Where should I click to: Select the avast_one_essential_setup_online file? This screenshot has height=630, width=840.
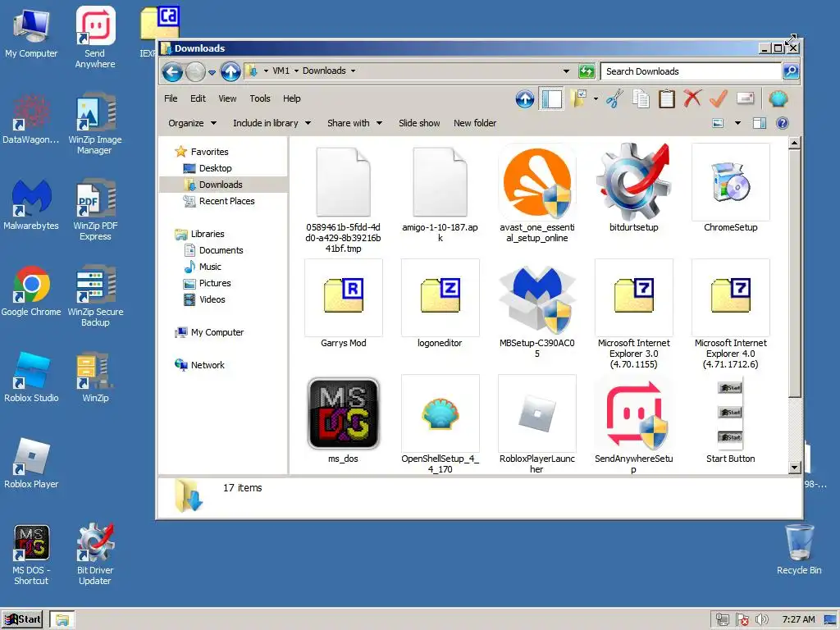coord(536,194)
